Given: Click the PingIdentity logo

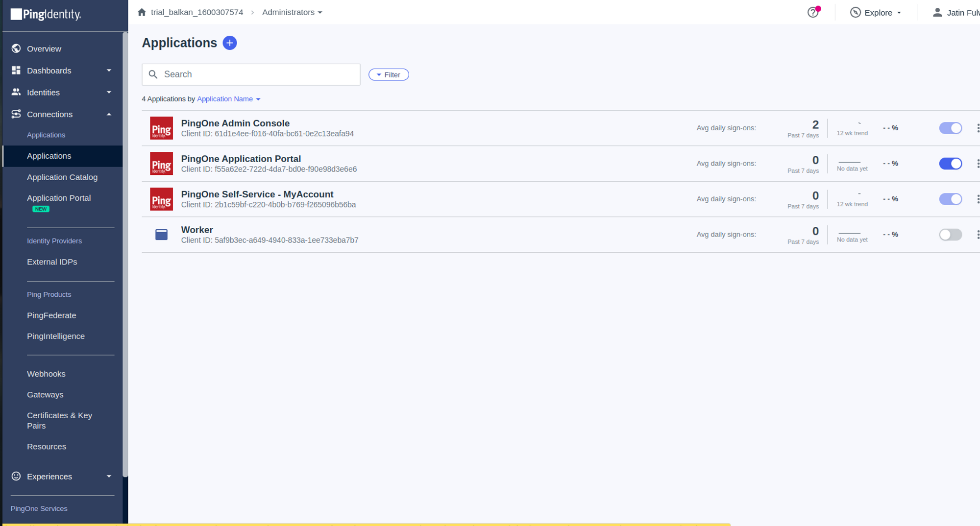Looking at the screenshot, I should [x=46, y=14].
